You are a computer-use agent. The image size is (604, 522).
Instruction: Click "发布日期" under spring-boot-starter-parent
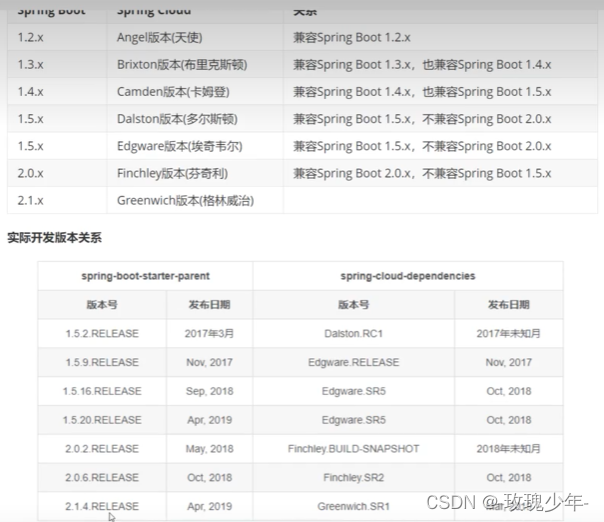click(x=209, y=305)
